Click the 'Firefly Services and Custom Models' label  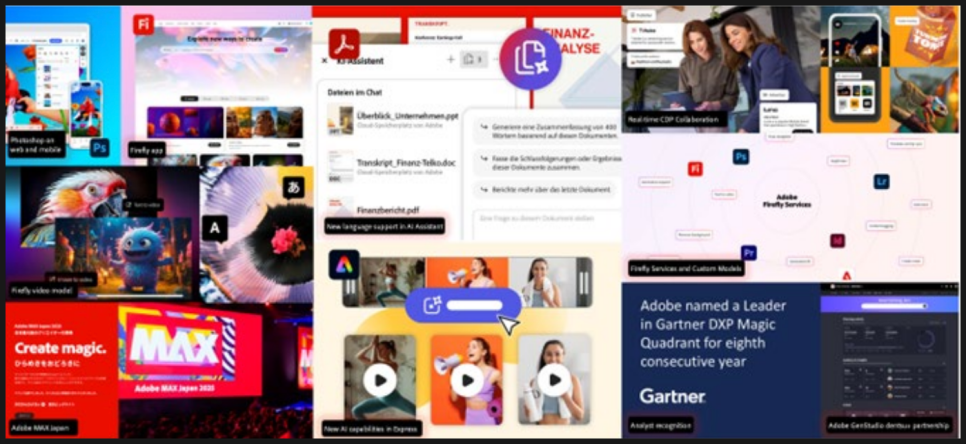pos(686,268)
